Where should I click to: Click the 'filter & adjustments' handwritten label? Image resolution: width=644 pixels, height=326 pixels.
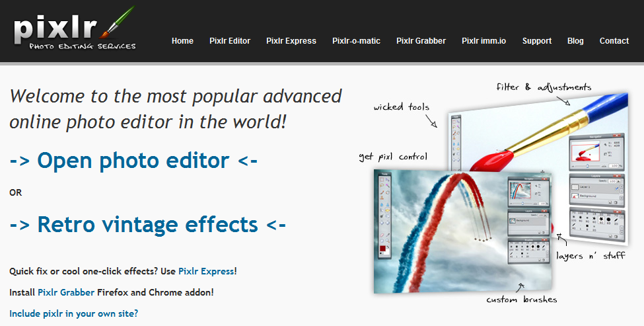pos(544,87)
